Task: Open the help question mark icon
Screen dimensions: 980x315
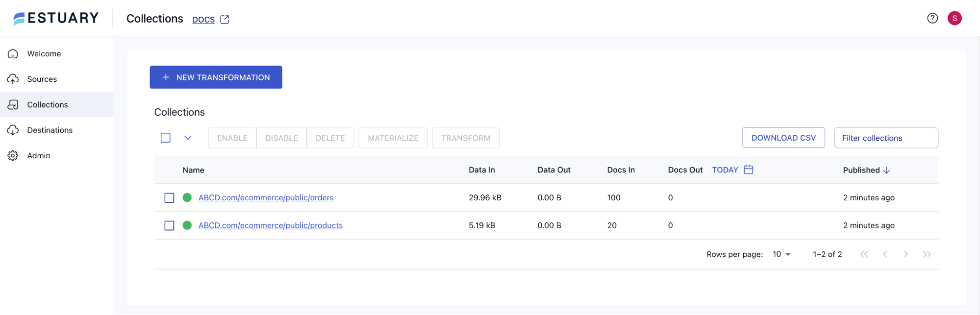Action: (x=932, y=18)
